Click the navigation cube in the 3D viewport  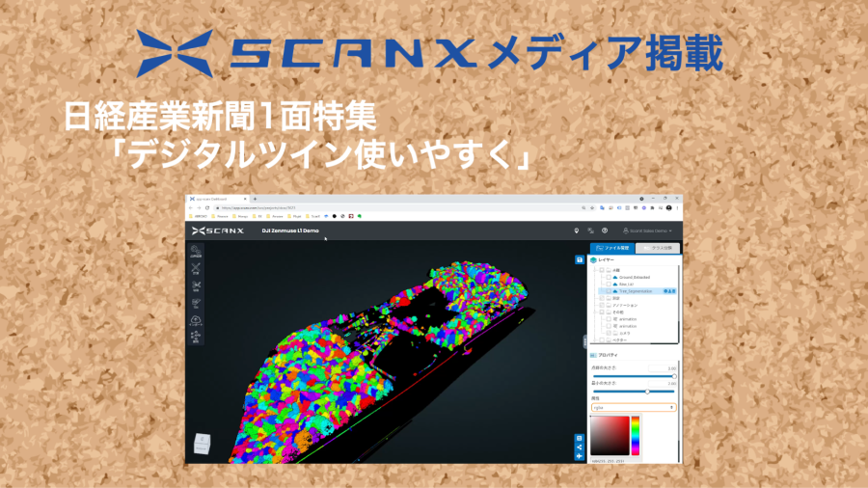(x=203, y=444)
